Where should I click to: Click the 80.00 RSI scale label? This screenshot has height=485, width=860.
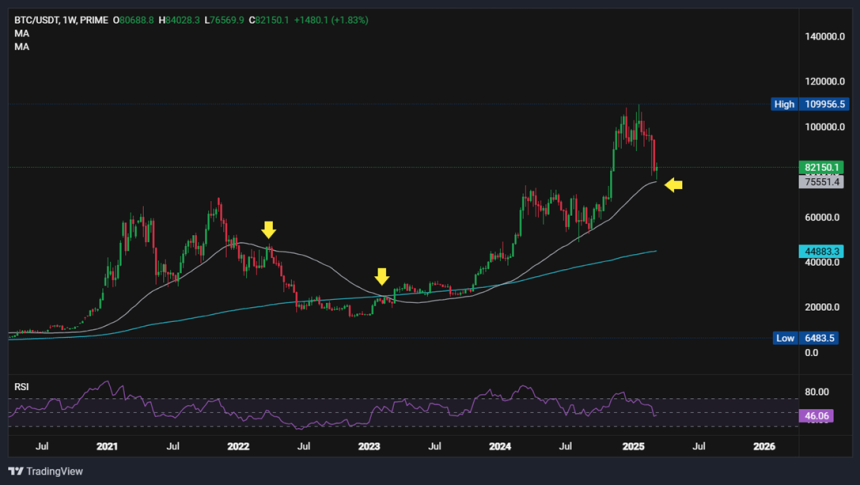click(817, 392)
